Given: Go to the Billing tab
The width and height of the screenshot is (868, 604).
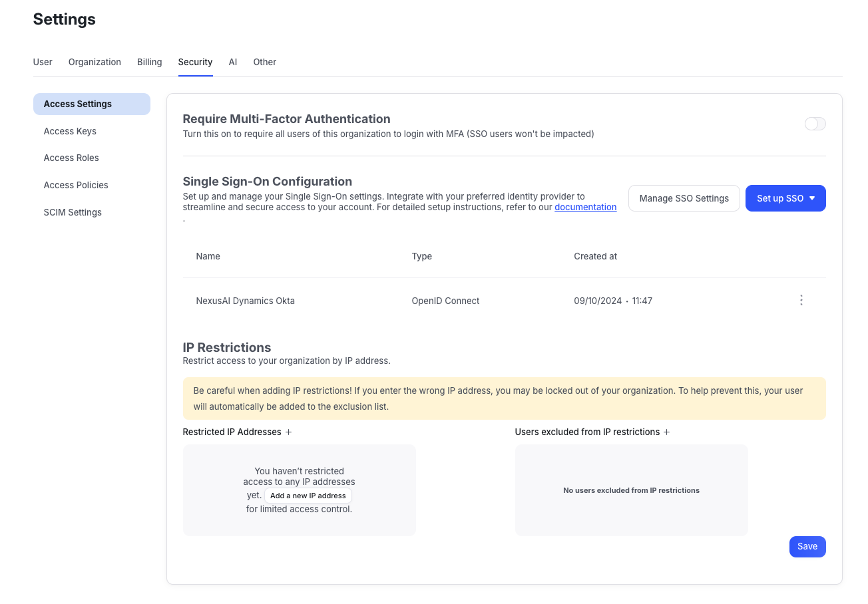Looking at the screenshot, I should 149,62.
